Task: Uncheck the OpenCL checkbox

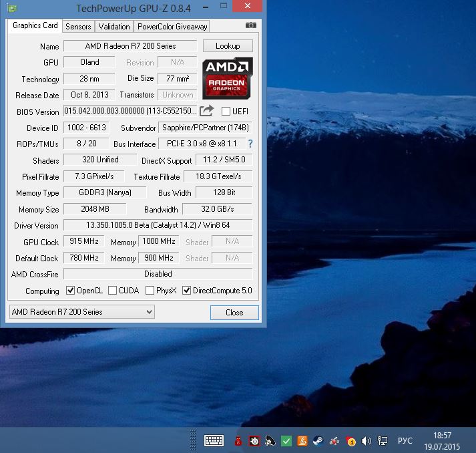Action: coord(71,291)
